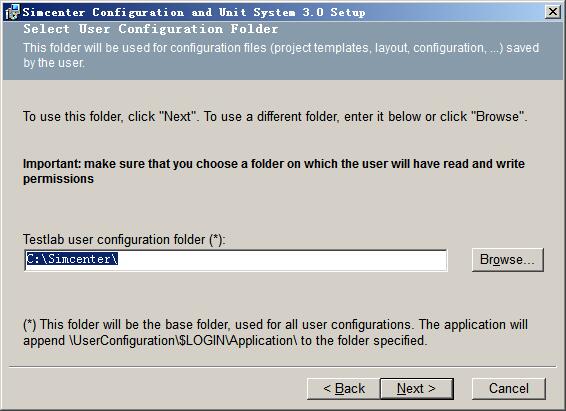Viewport: 566px width, 411px height.
Task: Click the empty space in the folder path field
Action: pos(282,260)
